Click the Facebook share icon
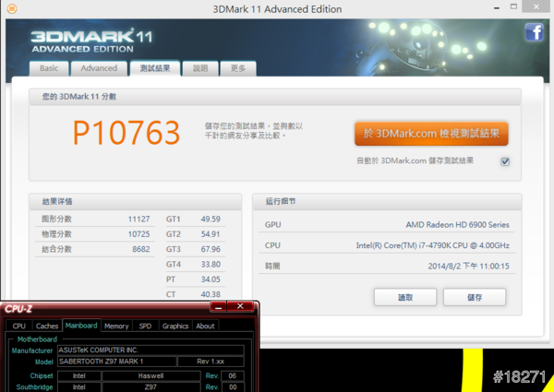The image size is (554, 392). pyautogui.click(x=534, y=32)
